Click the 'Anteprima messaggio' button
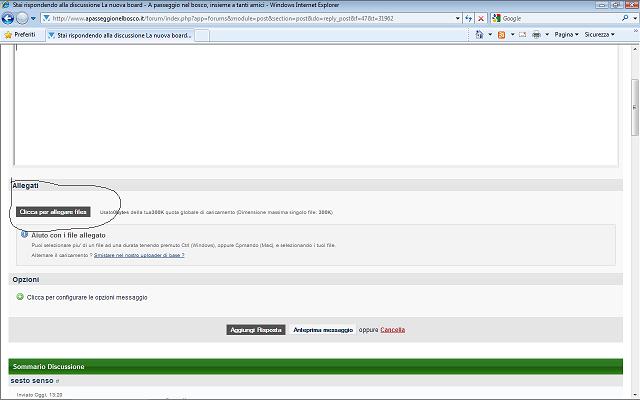The image size is (640, 400). (323, 330)
